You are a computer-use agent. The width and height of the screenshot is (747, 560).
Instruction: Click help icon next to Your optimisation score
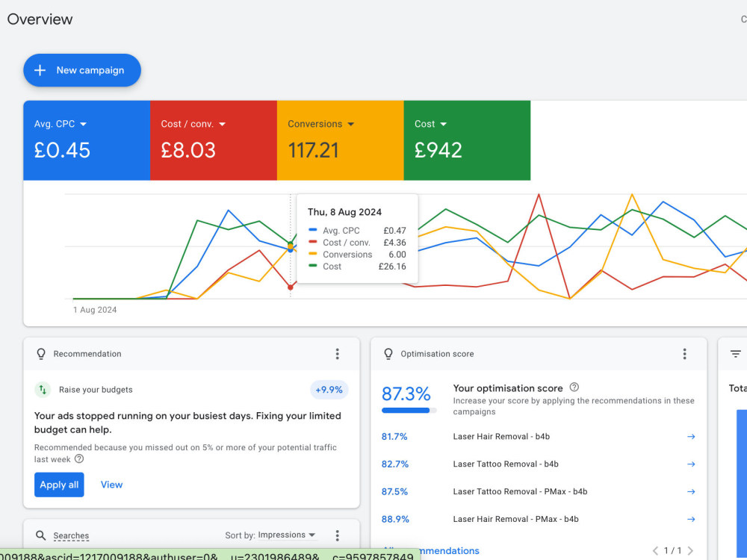click(574, 387)
